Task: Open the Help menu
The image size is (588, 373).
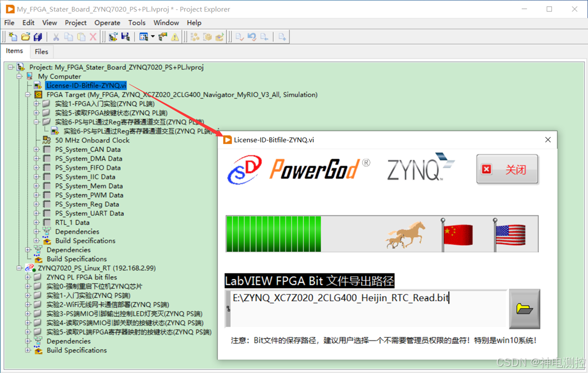Action: (x=194, y=23)
